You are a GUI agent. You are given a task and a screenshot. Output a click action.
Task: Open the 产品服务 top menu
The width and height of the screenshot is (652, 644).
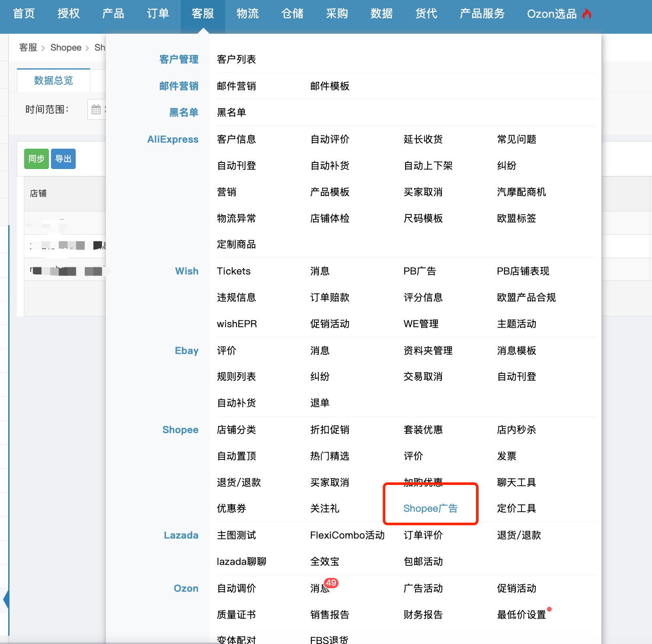483,14
